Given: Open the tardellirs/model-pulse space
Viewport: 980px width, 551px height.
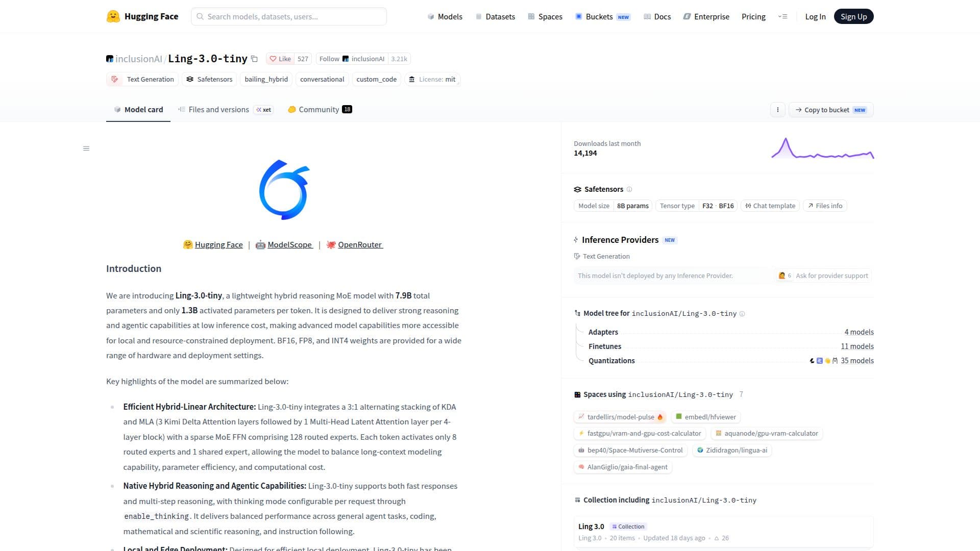Looking at the screenshot, I should [x=620, y=417].
